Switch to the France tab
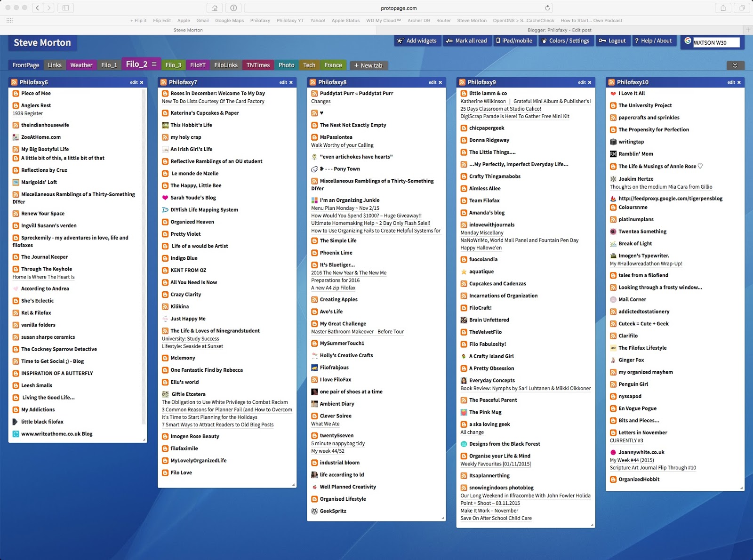 coord(333,65)
